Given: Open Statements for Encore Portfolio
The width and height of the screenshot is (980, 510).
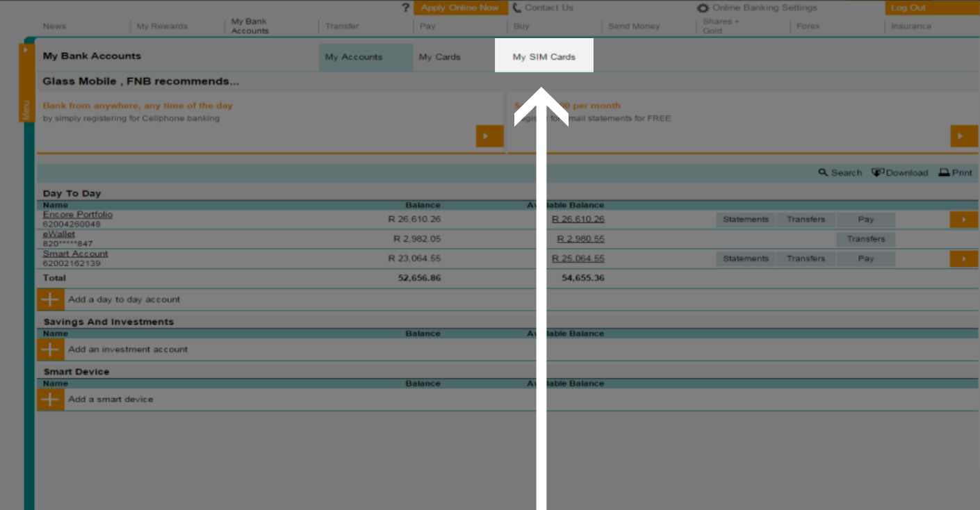Looking at the screenshot, I should click(745, 220).
